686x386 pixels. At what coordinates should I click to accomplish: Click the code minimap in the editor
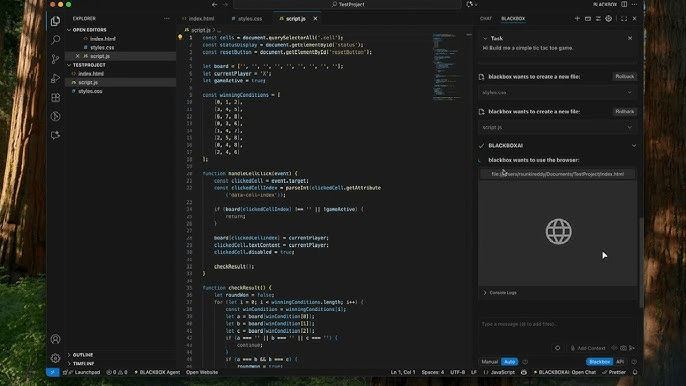pyautogui.click(x=446, y=66)
